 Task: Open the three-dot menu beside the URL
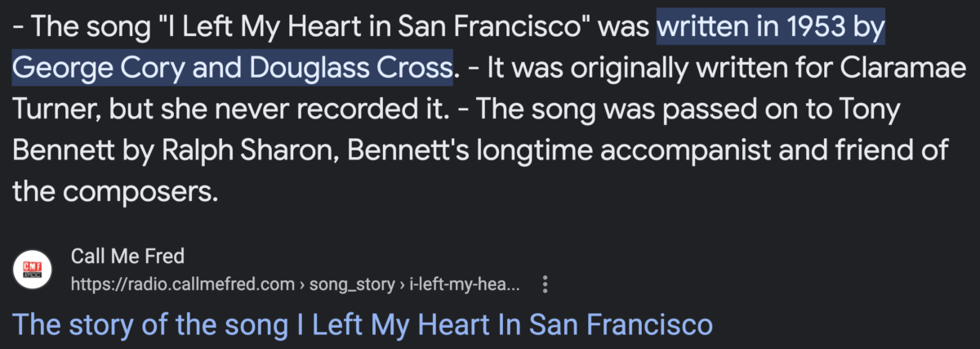click(546, 284)
